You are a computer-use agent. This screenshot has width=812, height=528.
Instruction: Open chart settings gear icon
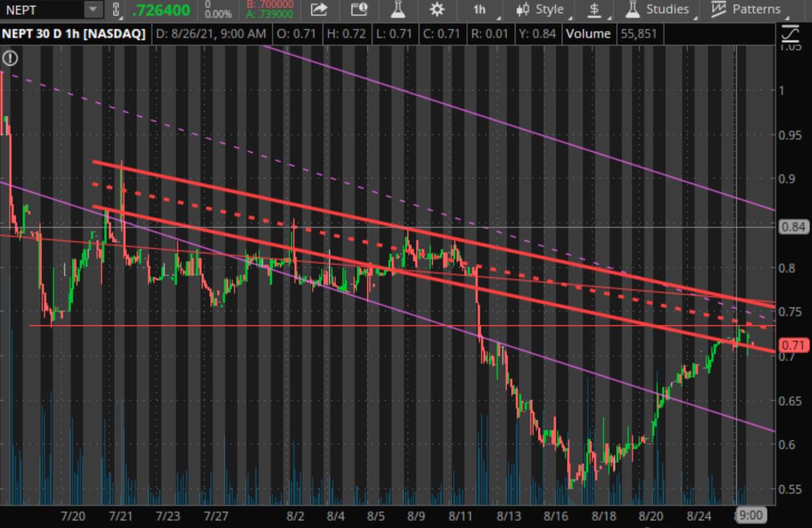coord(437,10)
